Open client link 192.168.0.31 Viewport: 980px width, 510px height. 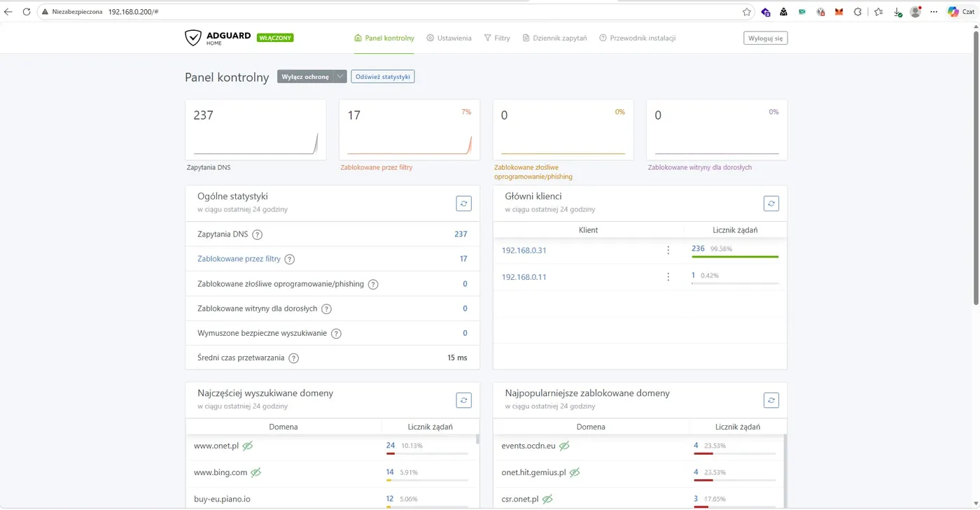524,250
